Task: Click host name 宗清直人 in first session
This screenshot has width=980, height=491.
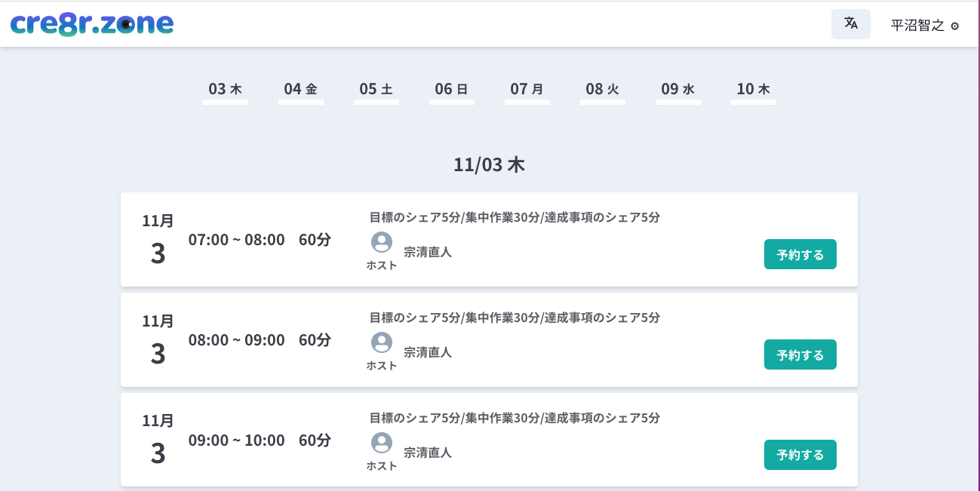Action: (x=428, y=252)
